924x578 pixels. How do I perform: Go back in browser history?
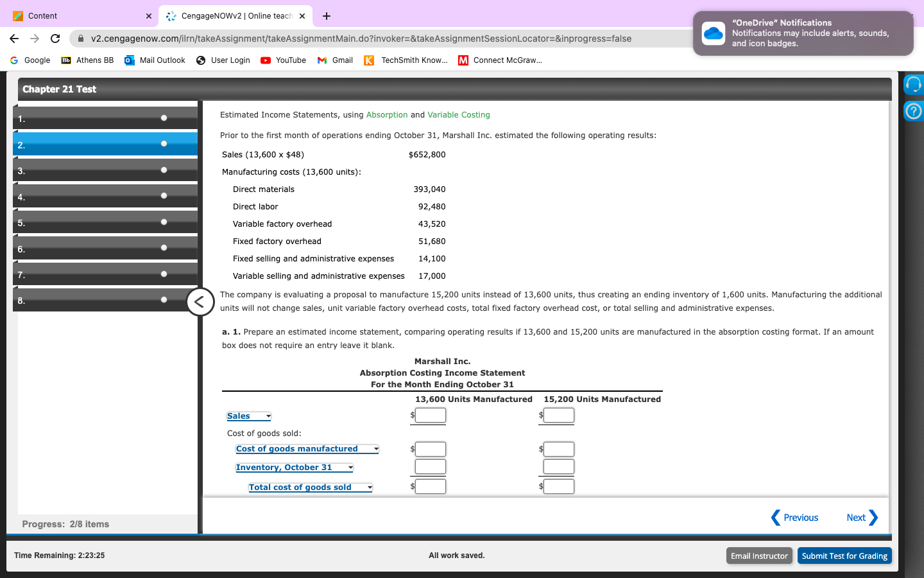tap(14, 39)
